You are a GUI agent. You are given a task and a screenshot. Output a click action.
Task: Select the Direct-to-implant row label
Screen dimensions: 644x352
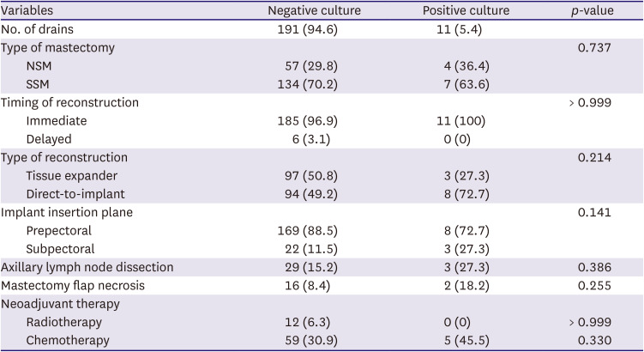[75, 193]
